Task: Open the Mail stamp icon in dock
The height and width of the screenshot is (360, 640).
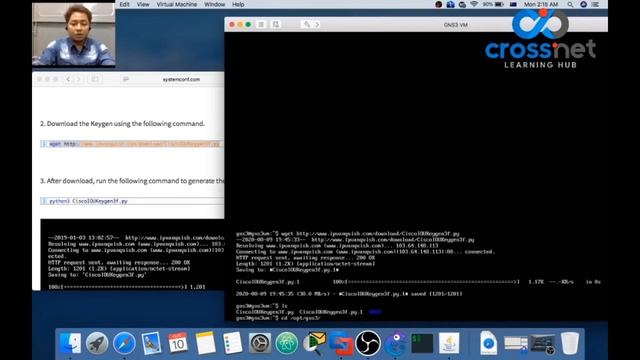Action: click(151, 343)
